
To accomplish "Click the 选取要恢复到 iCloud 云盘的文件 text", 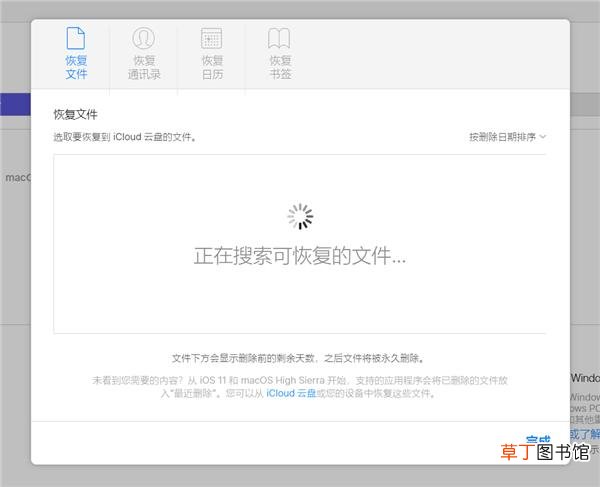I will (125, 137).
